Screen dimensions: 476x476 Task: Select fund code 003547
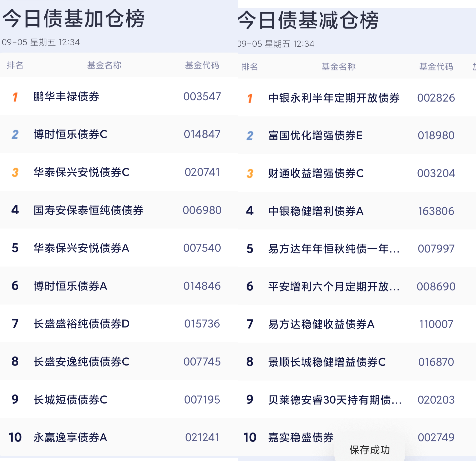tap(202, 96)
